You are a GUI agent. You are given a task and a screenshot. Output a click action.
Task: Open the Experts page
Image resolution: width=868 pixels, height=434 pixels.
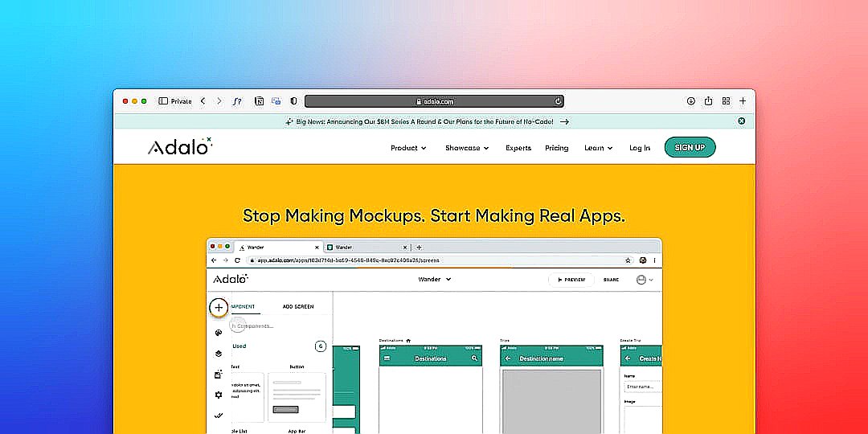518,148
